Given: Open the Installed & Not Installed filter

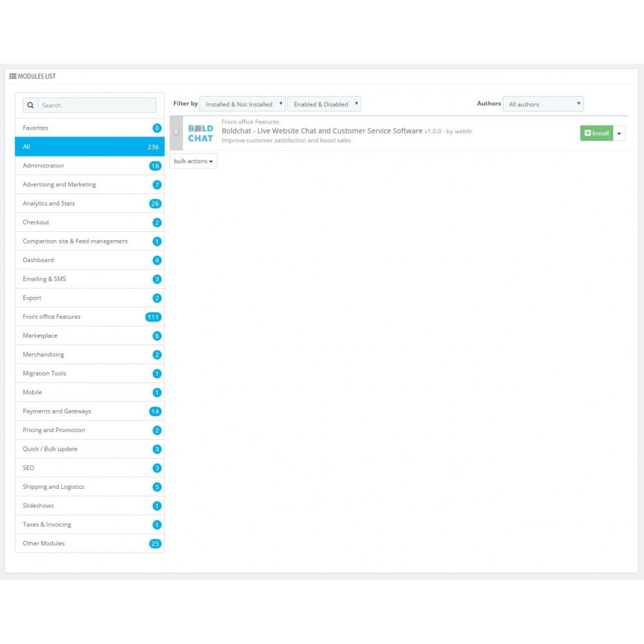Looking at the screenshot, I should coord(242,104).
